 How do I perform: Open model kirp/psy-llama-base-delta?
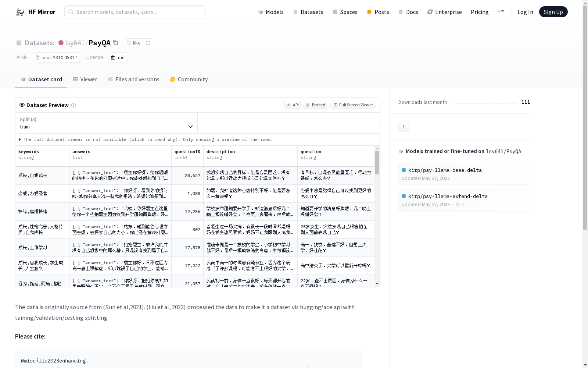click(464, 174)
